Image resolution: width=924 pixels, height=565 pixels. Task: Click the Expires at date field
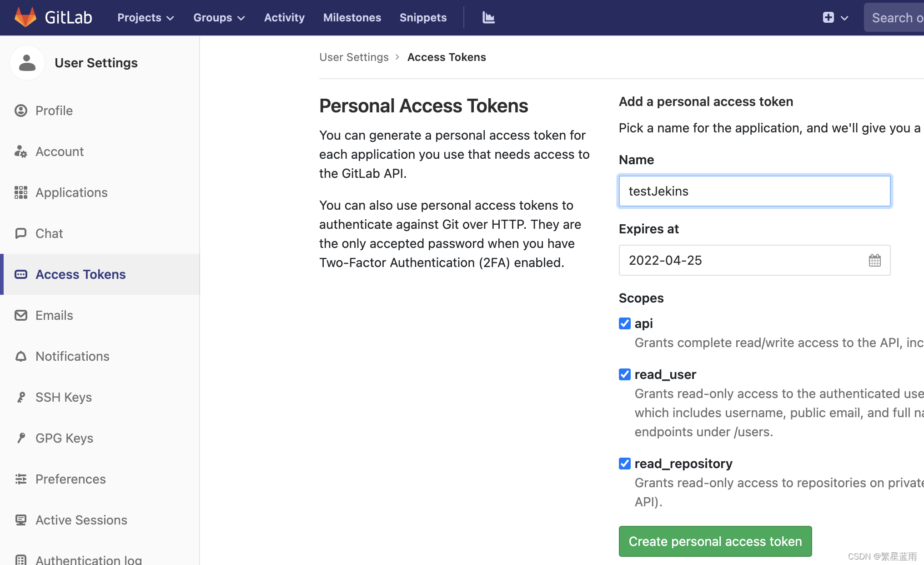[741, 260]
